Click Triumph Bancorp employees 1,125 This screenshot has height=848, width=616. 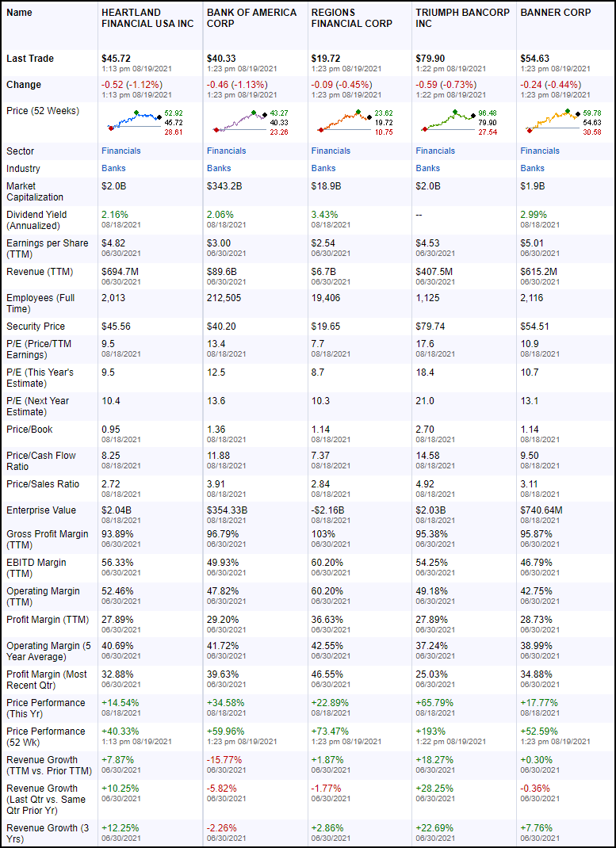(428, 298)
